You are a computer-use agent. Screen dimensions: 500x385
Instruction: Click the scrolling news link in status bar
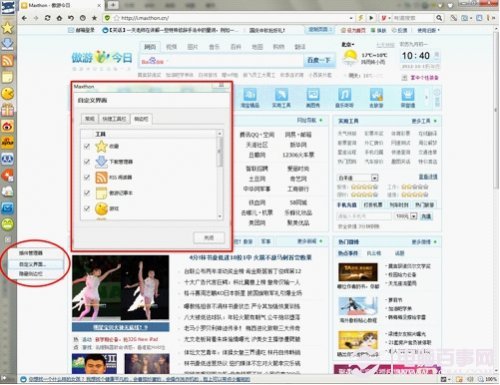(139, 379)
